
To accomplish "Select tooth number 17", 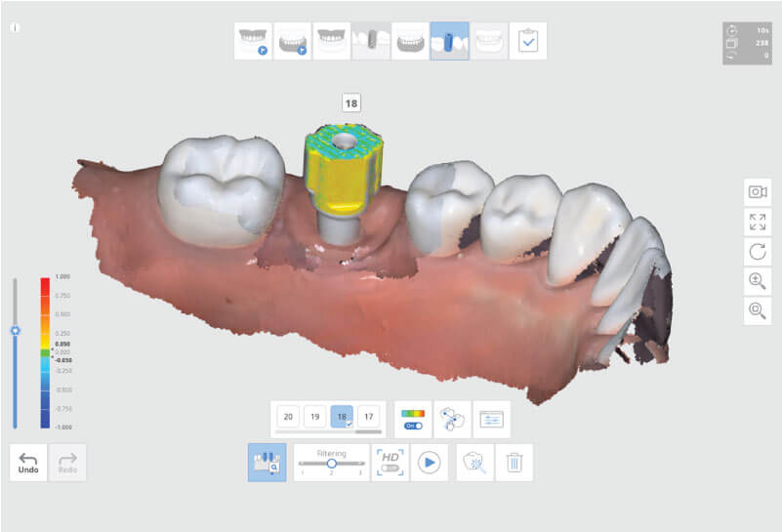I will tap(369, 416).
